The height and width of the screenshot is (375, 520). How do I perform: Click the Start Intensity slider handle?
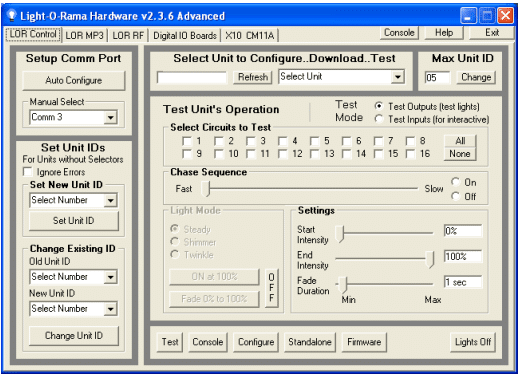click(339, 233)
